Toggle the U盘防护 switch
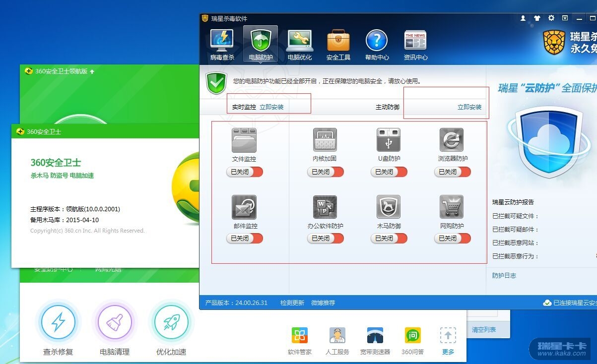Screen dimensions: 597x364 coord(389,172)
